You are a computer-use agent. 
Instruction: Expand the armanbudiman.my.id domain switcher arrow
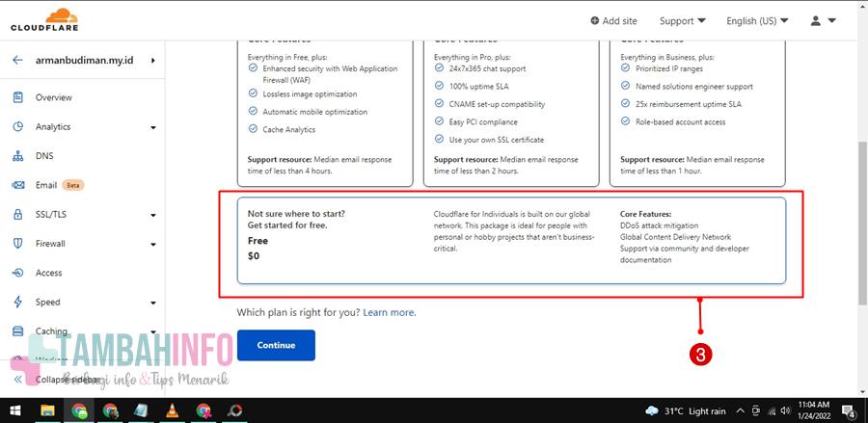tap(152, 61)
